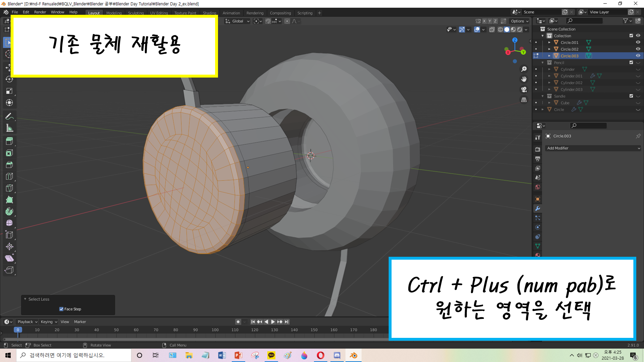This screenshot has width=644, height=362.
Task: Open the Options button in header
Action: point(519,21)
